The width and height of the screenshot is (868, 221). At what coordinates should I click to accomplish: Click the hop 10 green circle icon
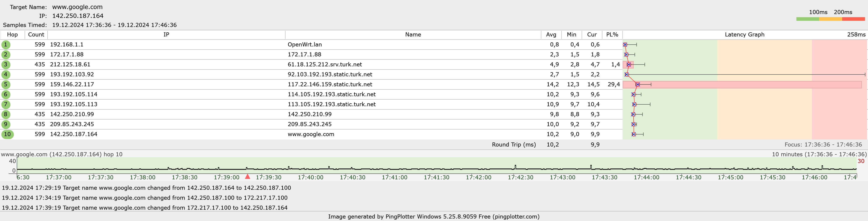7,134
